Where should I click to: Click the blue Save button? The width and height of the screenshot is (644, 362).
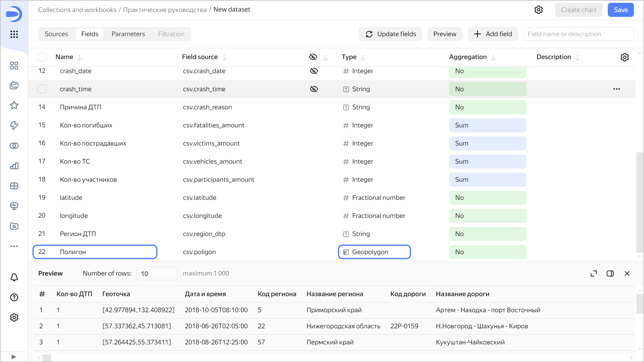tap(621, 10)
